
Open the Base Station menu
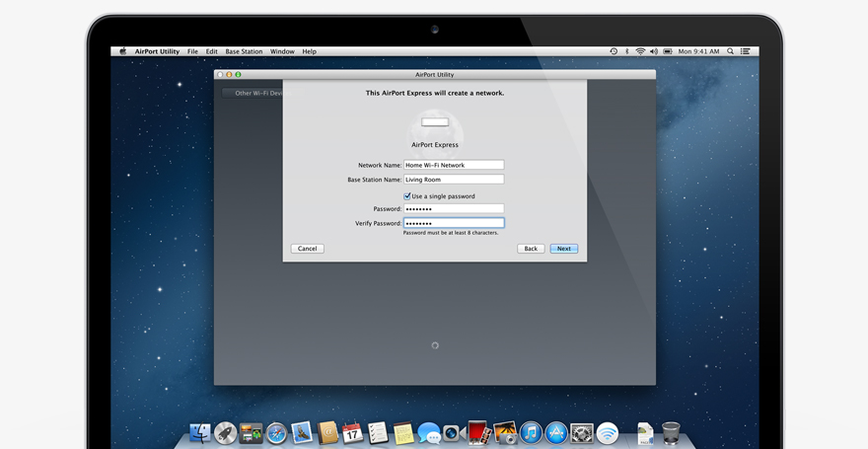pyautogui.click(x=244, y=51)
